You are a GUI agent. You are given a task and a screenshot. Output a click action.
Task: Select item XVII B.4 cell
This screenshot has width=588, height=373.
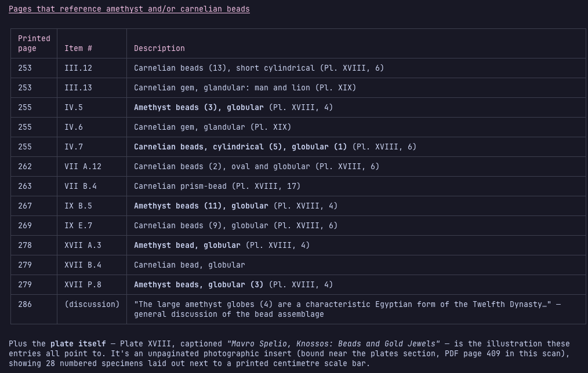92,265
